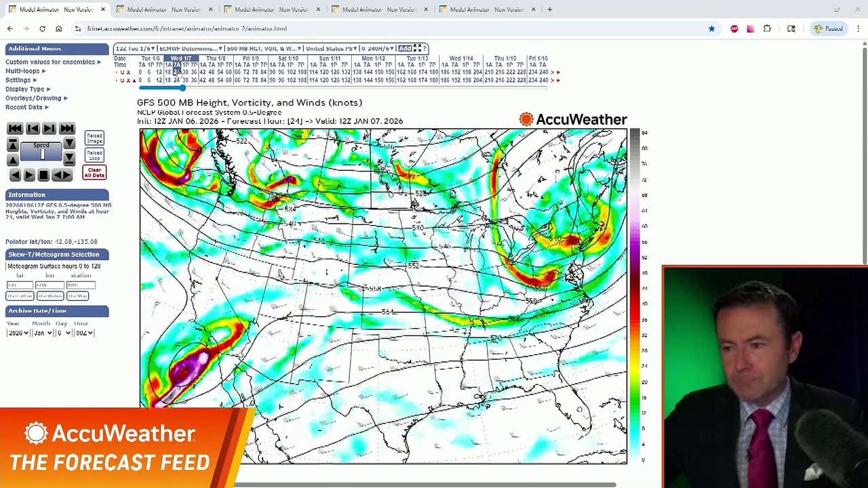The image size is (868, 488).
Task: Click the Add button in toolbar
Action: [405, 49]
